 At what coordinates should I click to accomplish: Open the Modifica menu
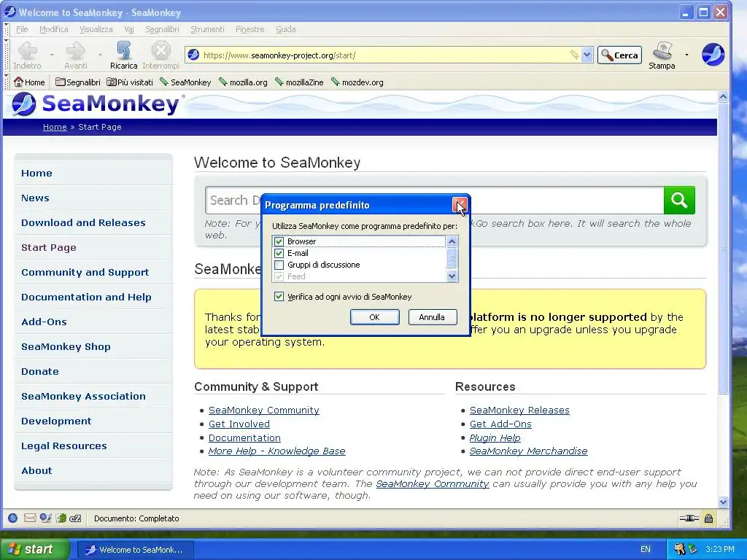[x=54, y=29]
